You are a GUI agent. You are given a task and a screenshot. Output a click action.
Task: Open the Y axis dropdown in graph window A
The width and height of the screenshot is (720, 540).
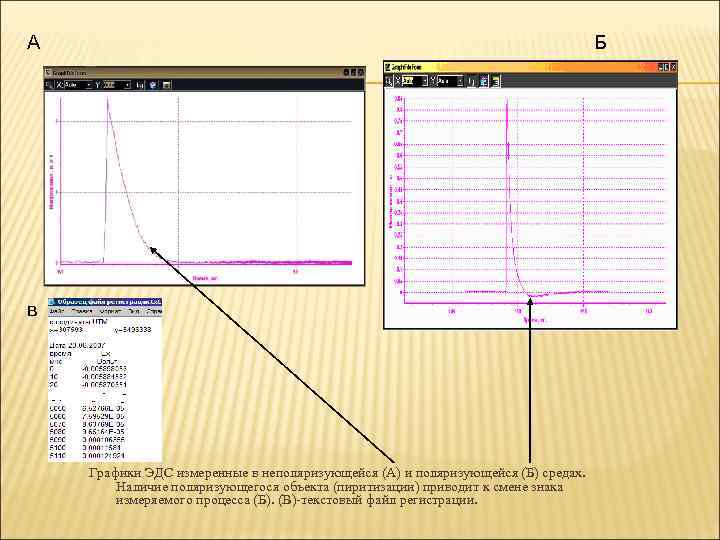click(x=128, y=85)
